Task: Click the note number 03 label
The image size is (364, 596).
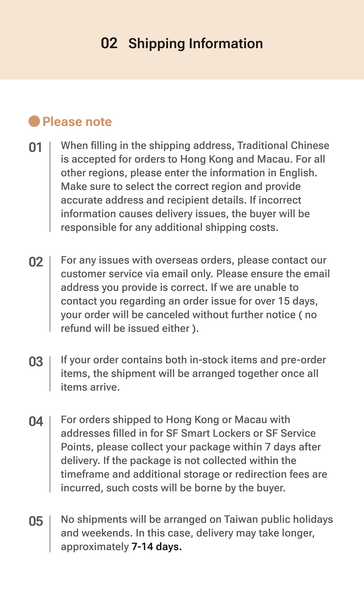Action: 36,362
